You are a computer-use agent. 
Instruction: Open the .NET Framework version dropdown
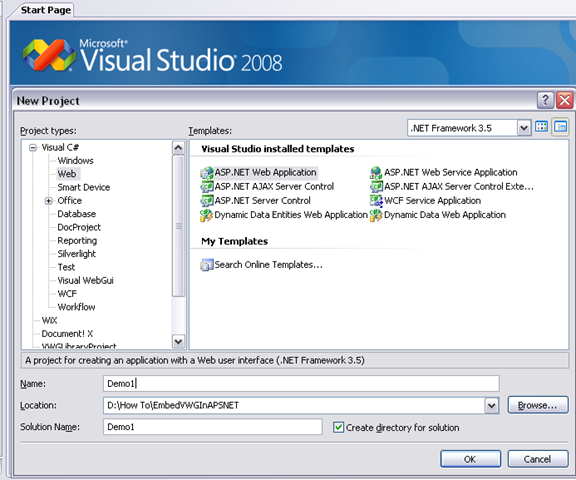tap(524, 128)
